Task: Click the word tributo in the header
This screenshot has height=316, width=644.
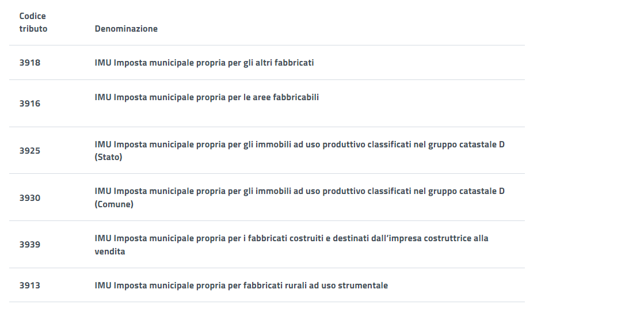Action: (x=33, y=29)
